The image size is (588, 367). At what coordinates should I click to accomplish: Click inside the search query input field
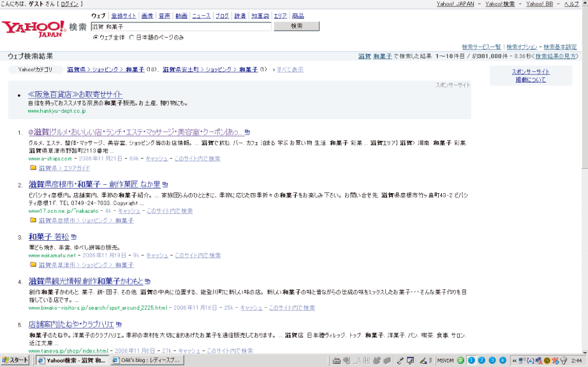181,27
